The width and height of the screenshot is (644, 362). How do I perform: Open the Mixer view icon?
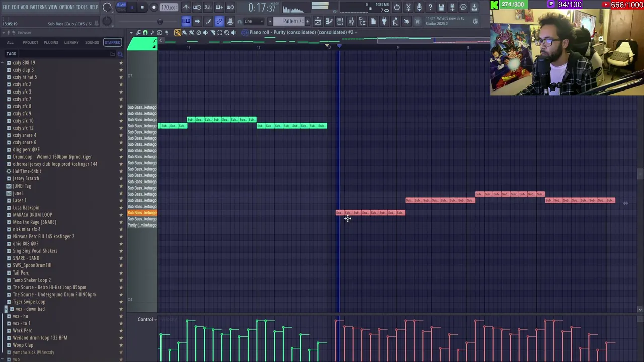tap(351, 21)
